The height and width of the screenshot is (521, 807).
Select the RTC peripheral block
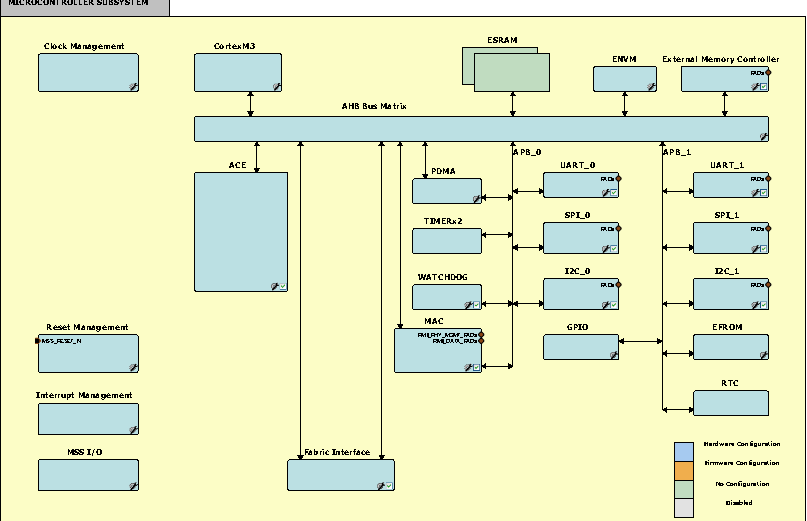(x=730, y=403)
